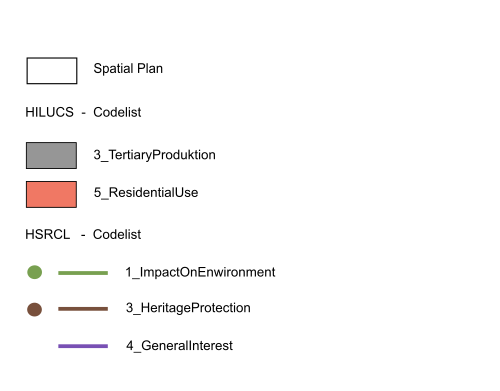The image size is (500, 391).
Task: Click the HSRCL heading text
Action: 48,234
